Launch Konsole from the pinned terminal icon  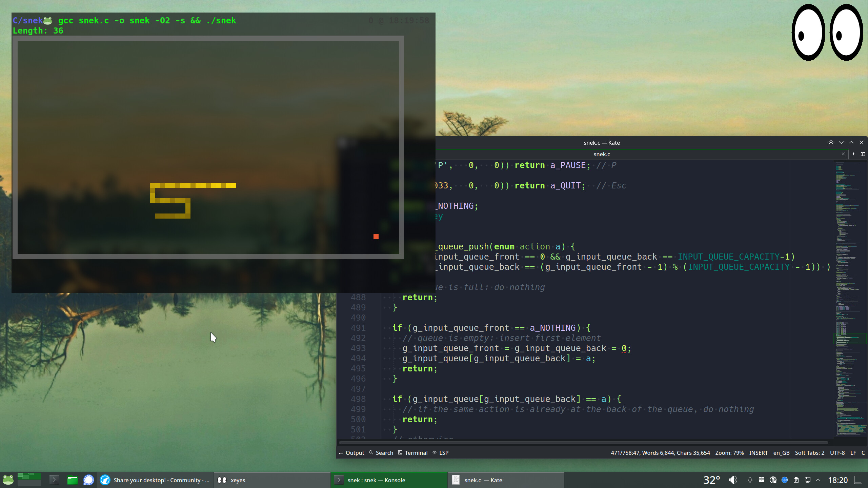[x=54, y=480]
